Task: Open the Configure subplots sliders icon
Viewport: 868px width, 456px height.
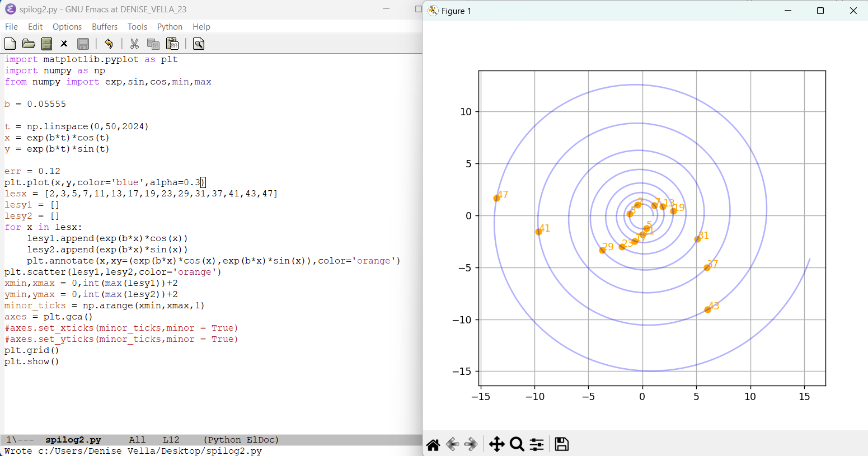Action: click(537, 444)
